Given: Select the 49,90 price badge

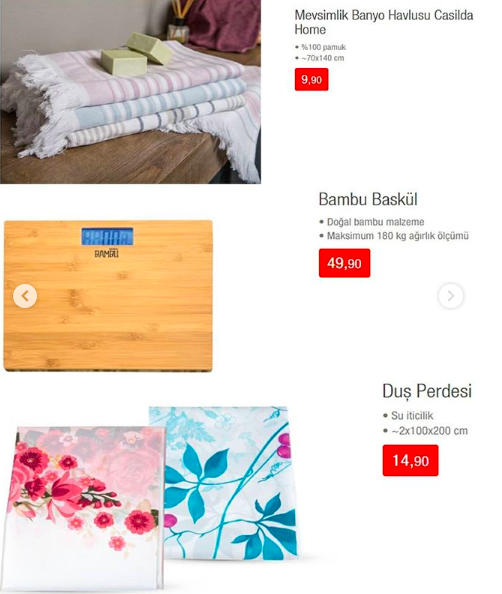Looking at the screenshot, I should 344,263.
